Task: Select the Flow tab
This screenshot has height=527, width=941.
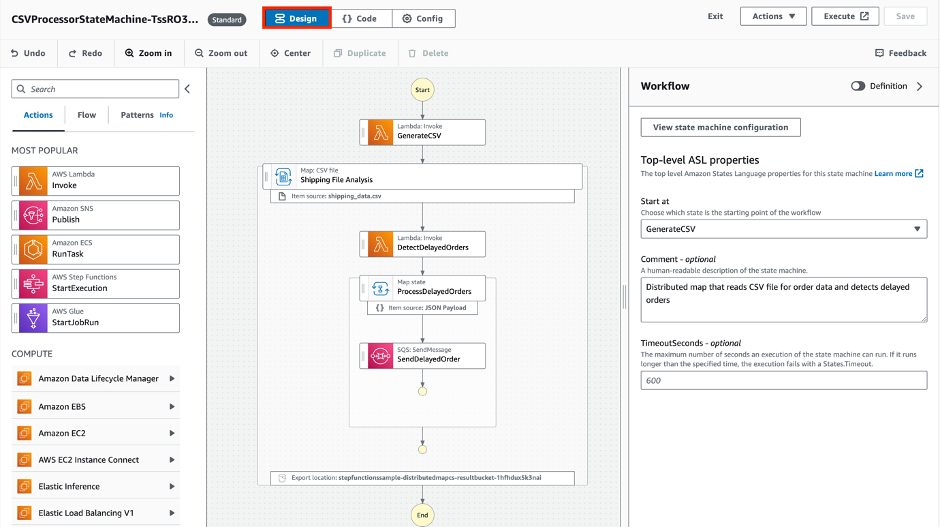Action: pyautogui.click(x=86, y=115)
